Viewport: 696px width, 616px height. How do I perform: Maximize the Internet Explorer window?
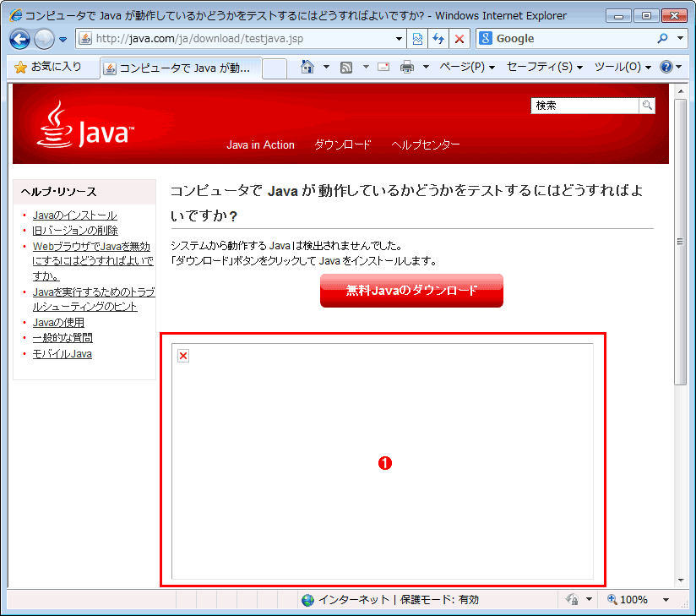646,16
